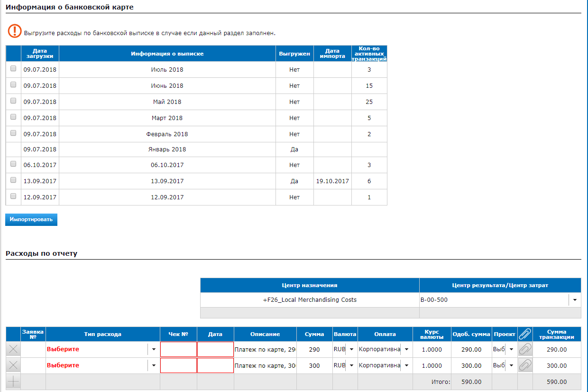The width and height of the screenshot is (588, 392).
Task: Open cost center B-00-500 dropdown
Action: (575, 300)
